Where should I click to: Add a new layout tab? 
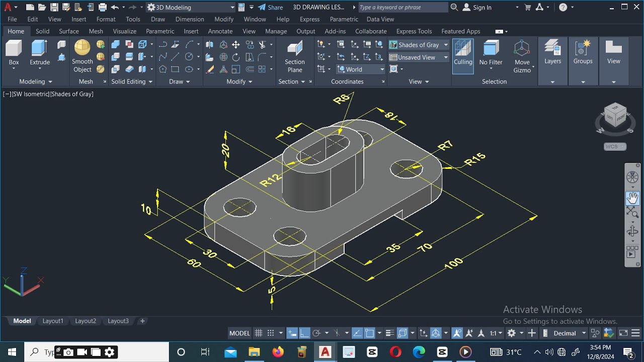coord(142,321)
